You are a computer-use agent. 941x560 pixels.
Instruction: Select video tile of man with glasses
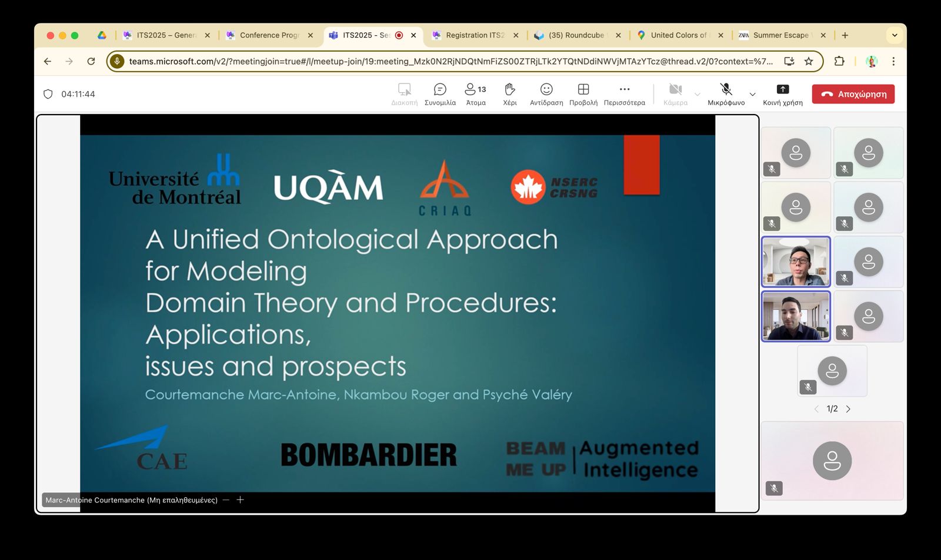coord(796,261)
